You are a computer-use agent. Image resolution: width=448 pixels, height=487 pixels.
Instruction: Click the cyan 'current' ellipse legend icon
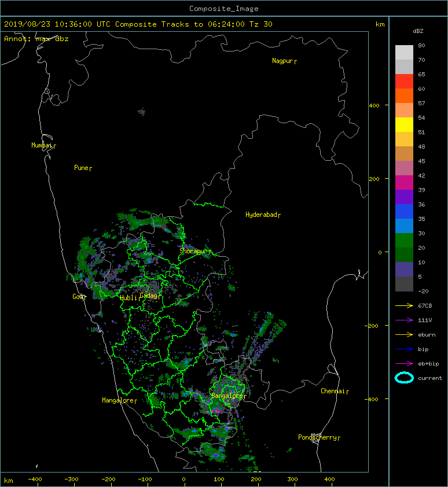click(x=404, y=378)
